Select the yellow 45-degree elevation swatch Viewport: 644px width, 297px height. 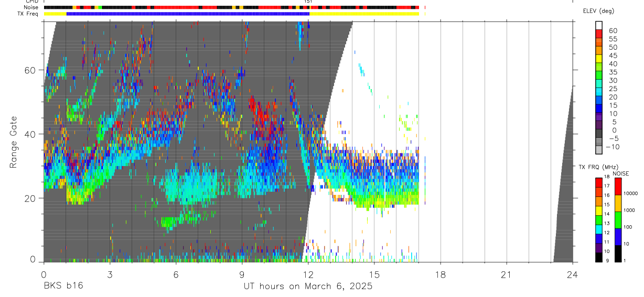[599, 58]
